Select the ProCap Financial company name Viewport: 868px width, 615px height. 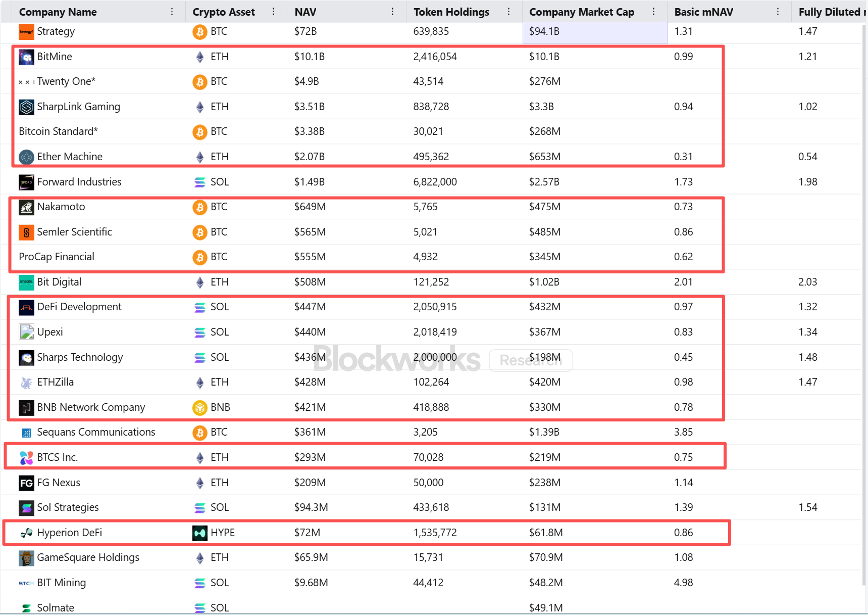coord(57,257)
